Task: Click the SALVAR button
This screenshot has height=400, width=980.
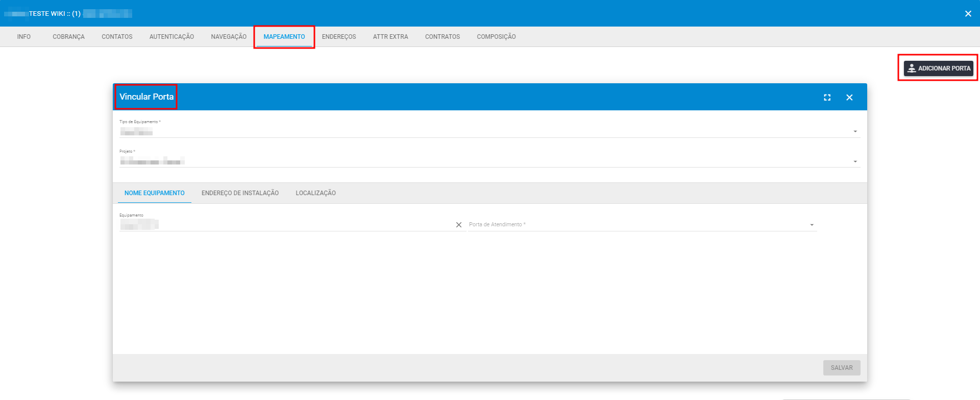Action: tap(842, 368)
